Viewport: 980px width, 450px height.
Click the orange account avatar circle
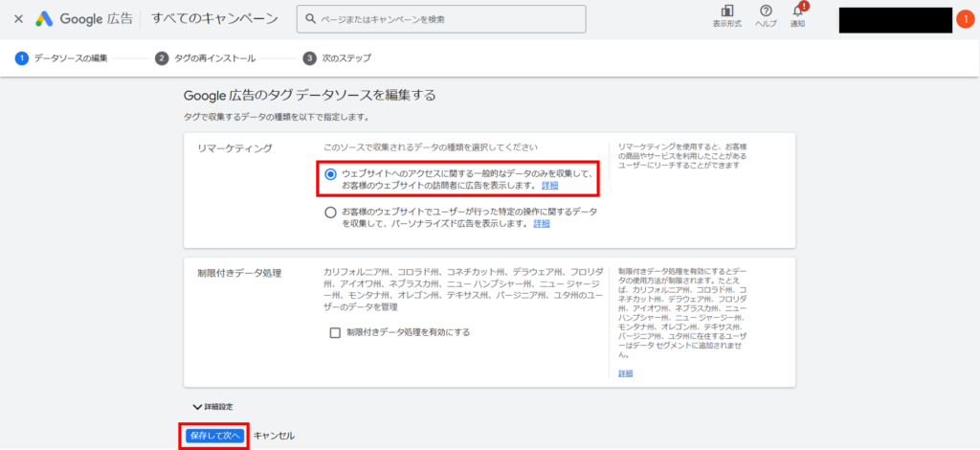pyautogui.click(x=965, y=19)
